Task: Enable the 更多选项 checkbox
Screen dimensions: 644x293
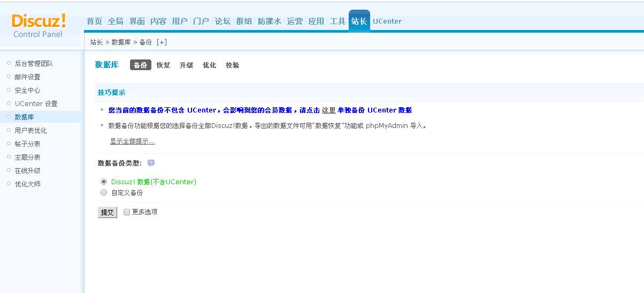Action: [x=127, y=212]
